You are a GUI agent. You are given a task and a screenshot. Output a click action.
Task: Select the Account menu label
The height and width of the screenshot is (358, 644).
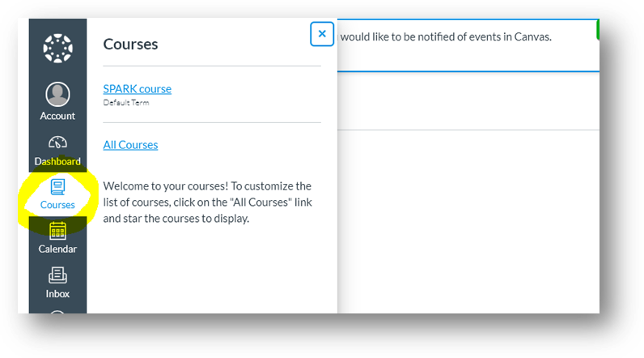click(57, 116)
